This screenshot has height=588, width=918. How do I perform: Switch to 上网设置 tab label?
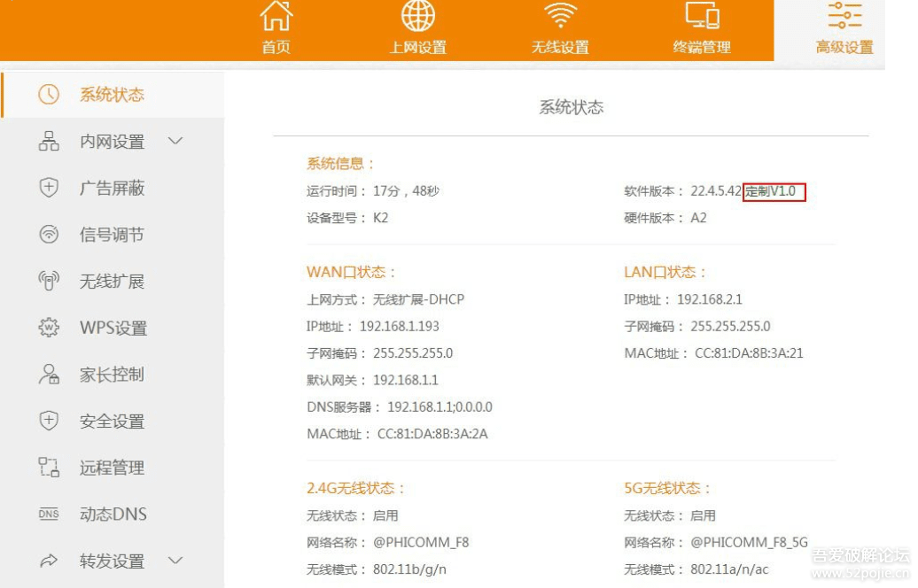418,48
